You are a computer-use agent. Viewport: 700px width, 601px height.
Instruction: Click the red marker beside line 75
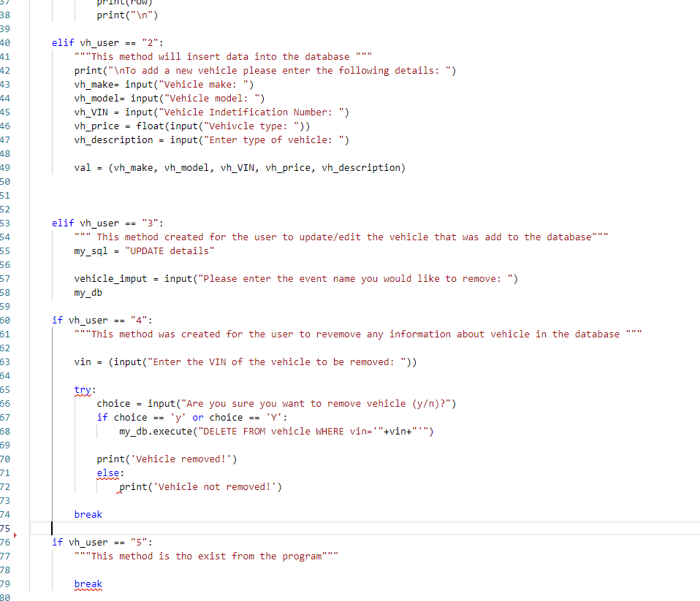(x=15, y=535)
